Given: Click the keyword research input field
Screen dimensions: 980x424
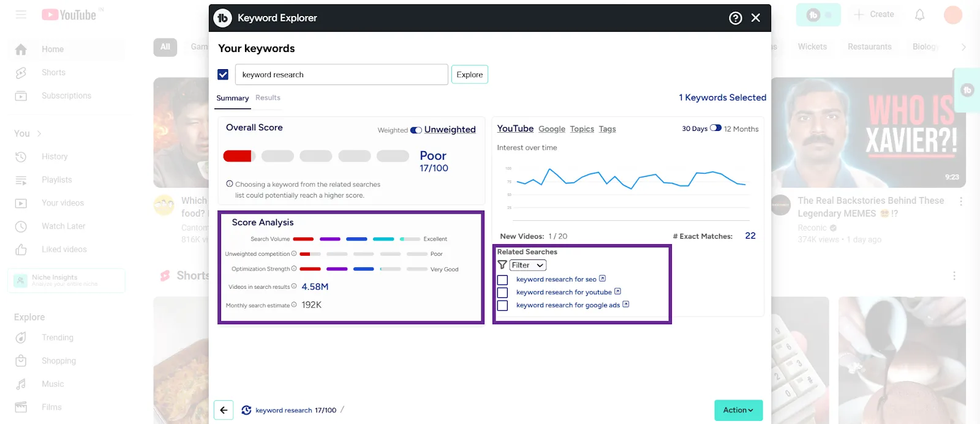Looking at the screenshot, I should [341, 75].
